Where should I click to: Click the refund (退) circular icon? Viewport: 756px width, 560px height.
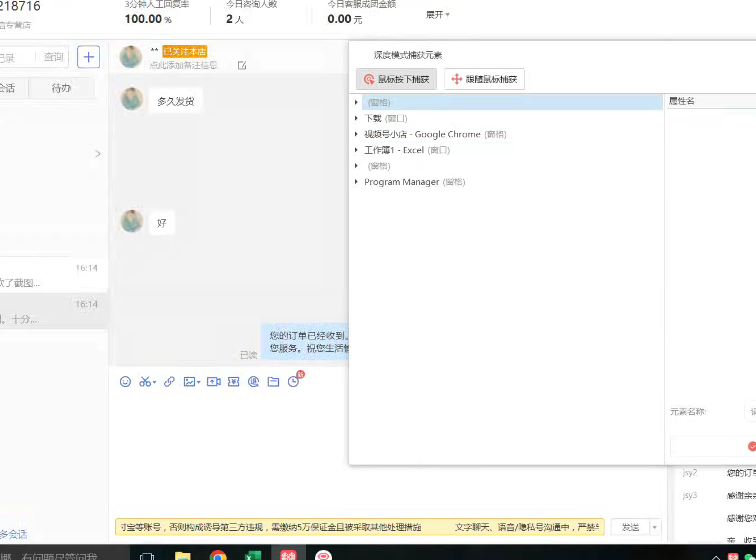[x=253, y=382]
